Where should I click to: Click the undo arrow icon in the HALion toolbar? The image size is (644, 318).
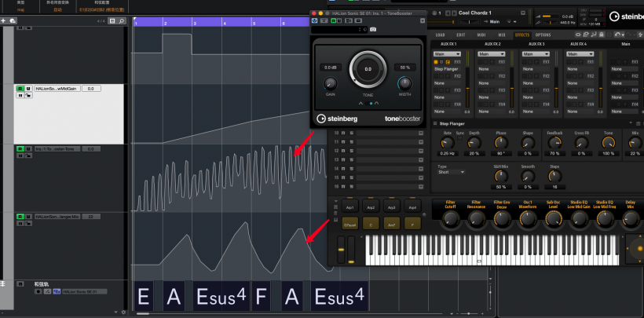pyautogui.click(x=617, y=35)
